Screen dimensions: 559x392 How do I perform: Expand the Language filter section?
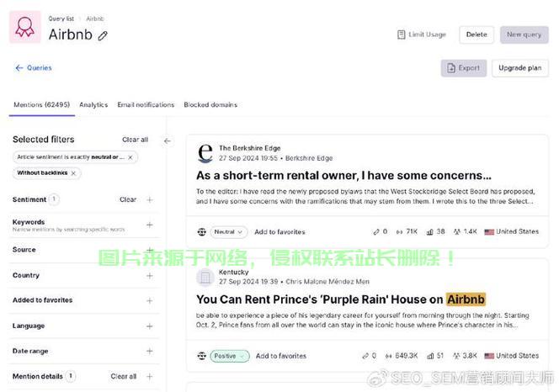tap(150, 326)
